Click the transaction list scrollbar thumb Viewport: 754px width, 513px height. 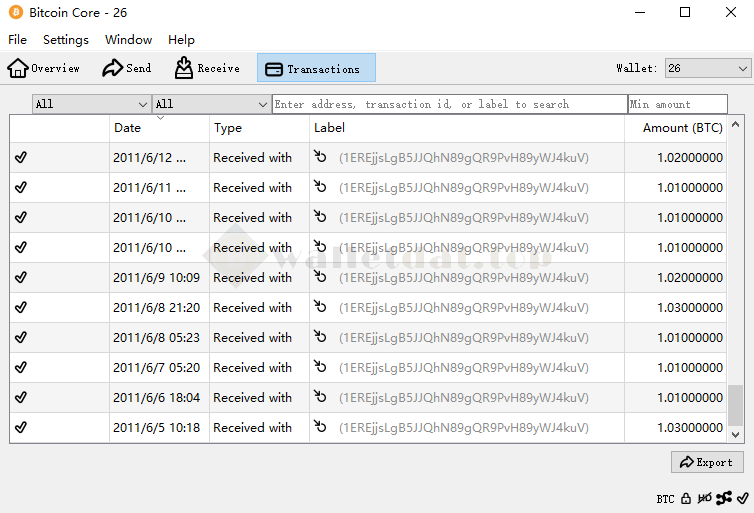[736, 405]
